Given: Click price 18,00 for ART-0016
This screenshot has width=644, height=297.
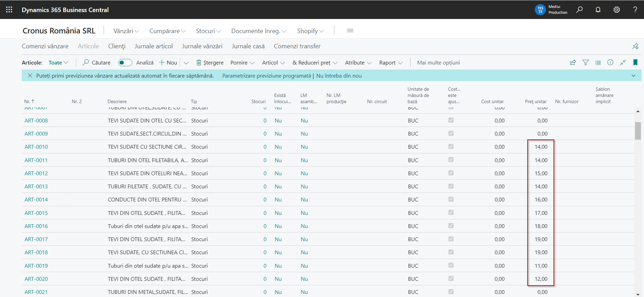Looking at the screenshot, I should (x=541, y=226).
